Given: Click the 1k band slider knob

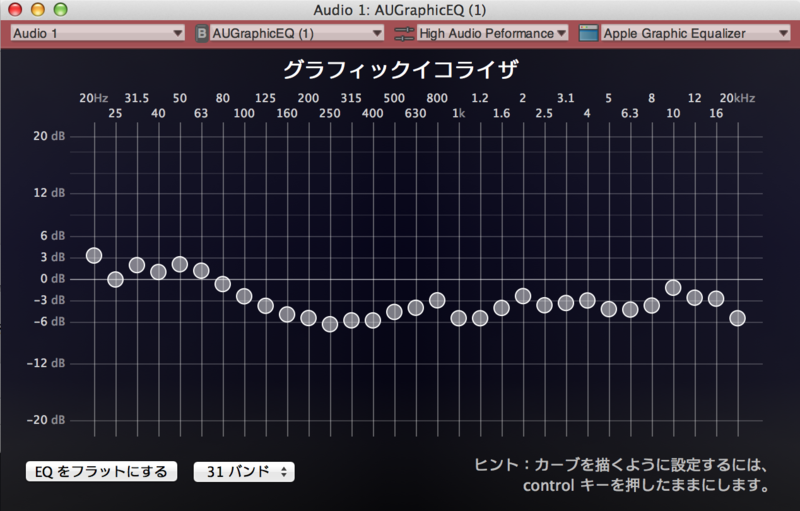Looking at the screenshot, I should (x=458, y=319).
